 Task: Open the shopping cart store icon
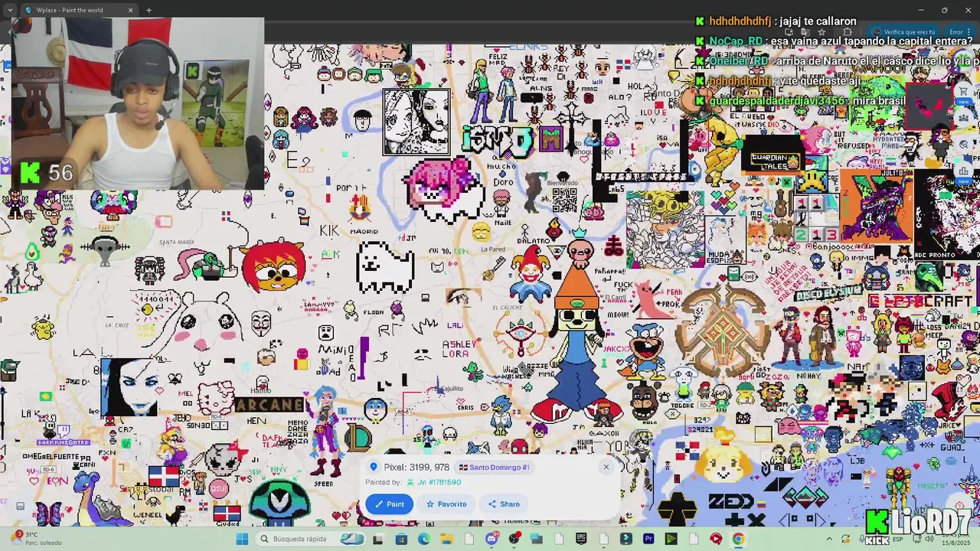click(963, 92)
